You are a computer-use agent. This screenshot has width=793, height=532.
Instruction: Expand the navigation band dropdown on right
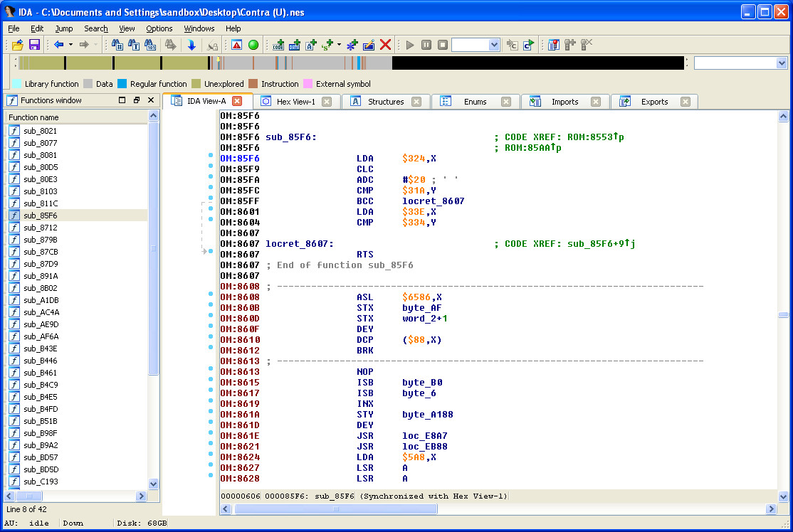point(781,63)
